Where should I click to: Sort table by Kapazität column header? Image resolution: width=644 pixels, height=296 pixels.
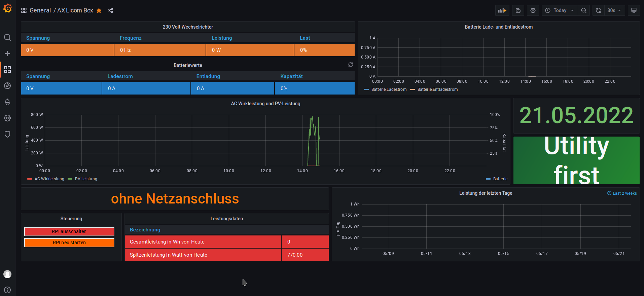tap(291, 76)
